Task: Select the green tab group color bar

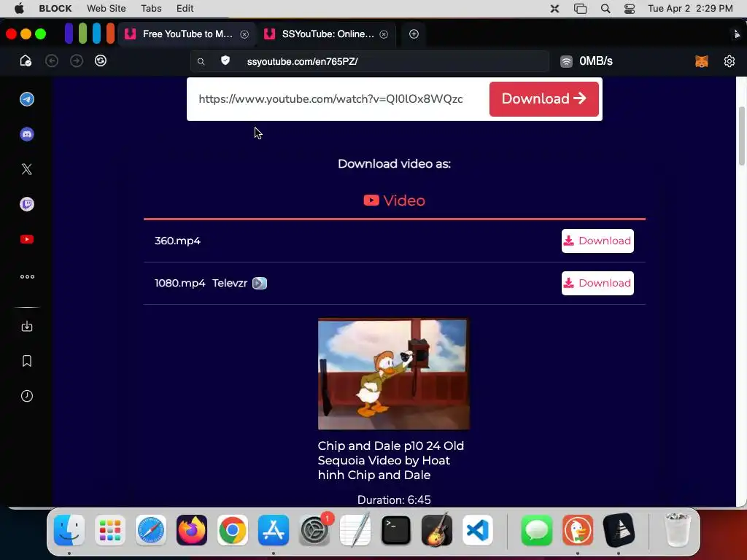Action: click(83, 34)
